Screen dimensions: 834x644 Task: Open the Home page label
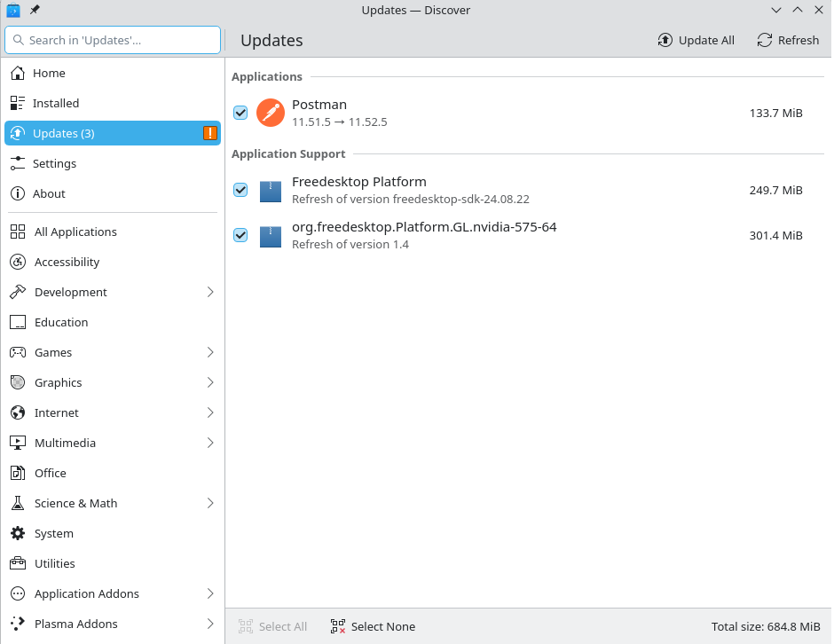49,73
